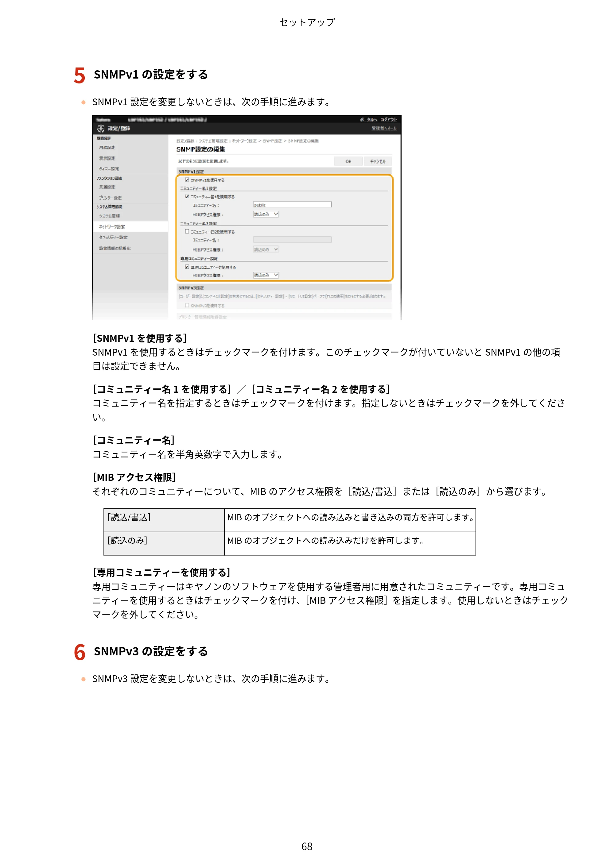Click the community name 2 empty input field

pos(292,240)
